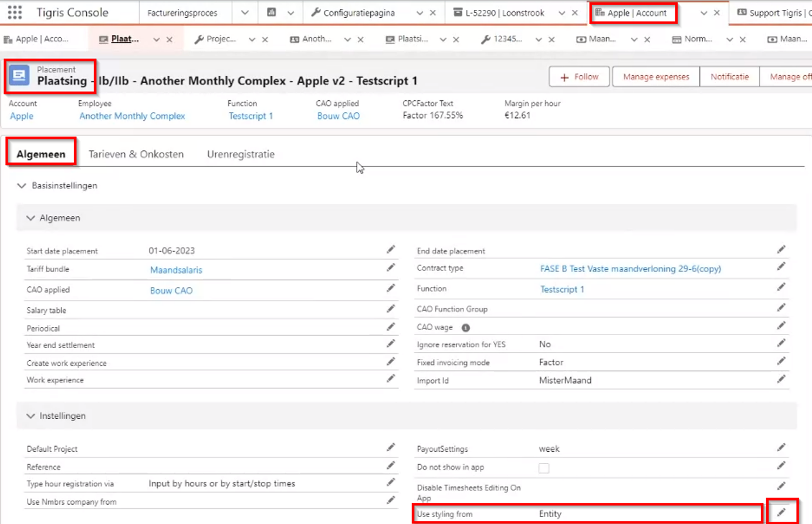Edit Create work experience field

391,361
